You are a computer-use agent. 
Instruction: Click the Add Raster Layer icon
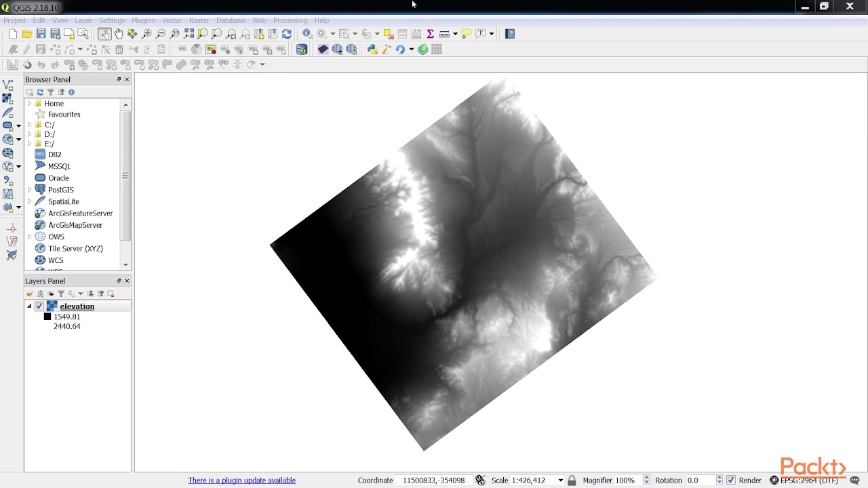pyautogui.click(x=7, y=98)
